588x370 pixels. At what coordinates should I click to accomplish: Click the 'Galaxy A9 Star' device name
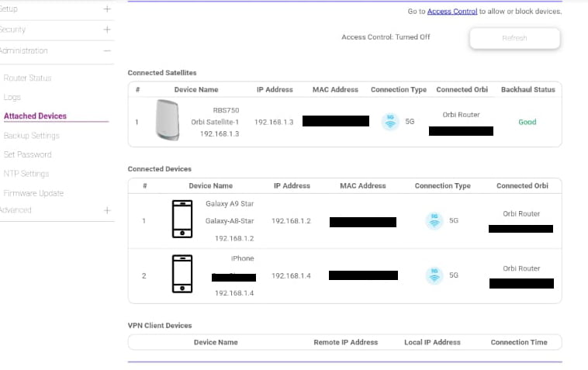(x=230, y=203)
